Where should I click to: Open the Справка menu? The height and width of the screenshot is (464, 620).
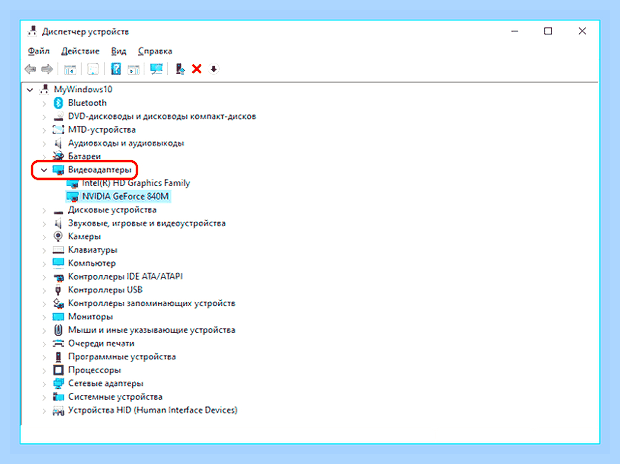click(155, 51)
